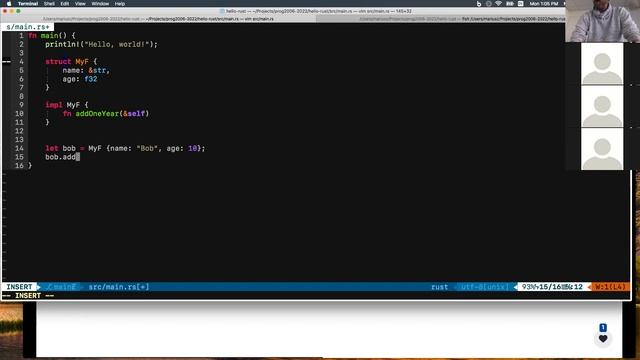Open the Apple menu

point(9,4)
